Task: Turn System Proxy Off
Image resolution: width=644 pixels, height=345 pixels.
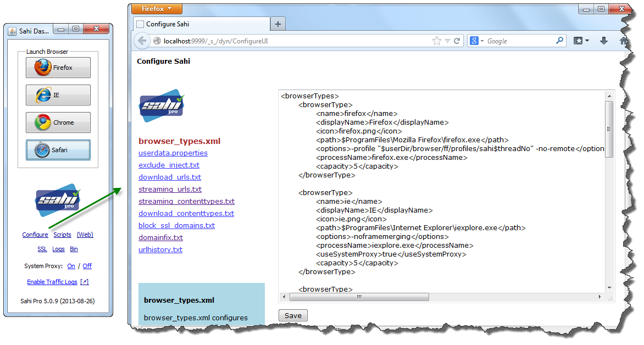Action: [x=87, y=266]
